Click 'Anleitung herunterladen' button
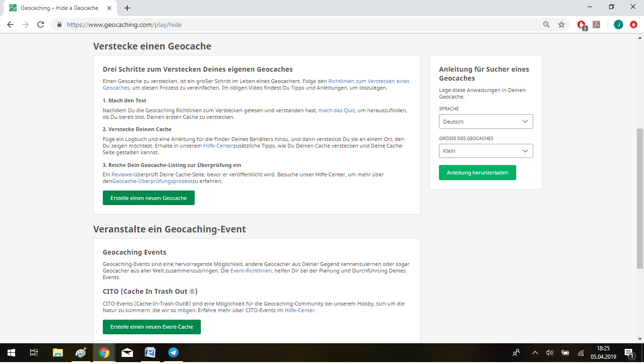 pos(477,173)
